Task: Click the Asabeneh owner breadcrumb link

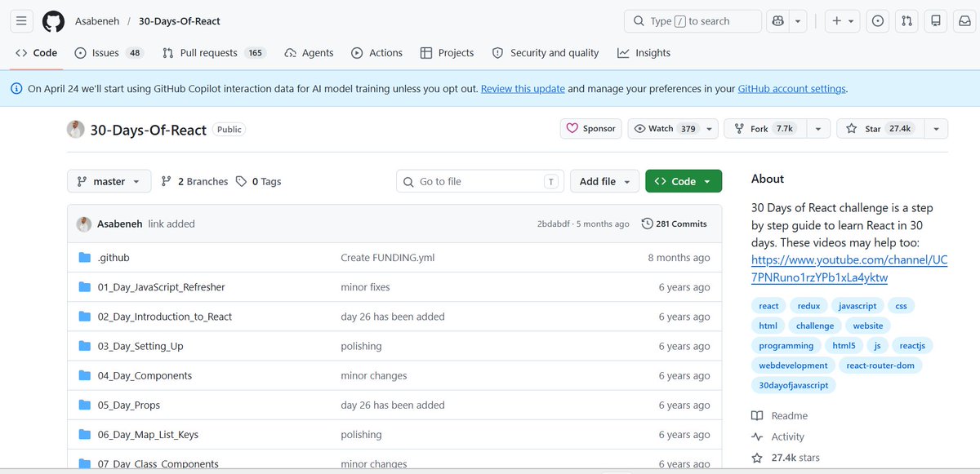Action: coord(97,21)
